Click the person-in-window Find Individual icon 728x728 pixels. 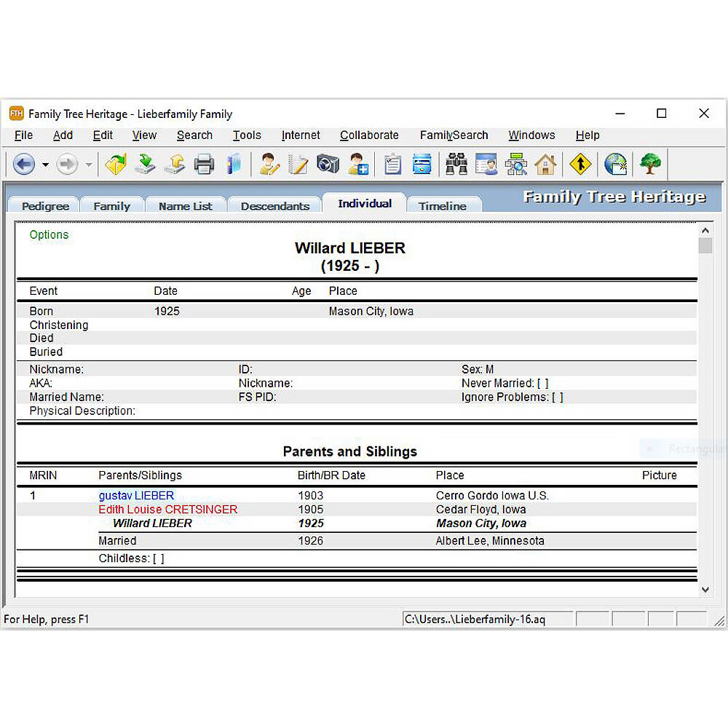(486, 164)
